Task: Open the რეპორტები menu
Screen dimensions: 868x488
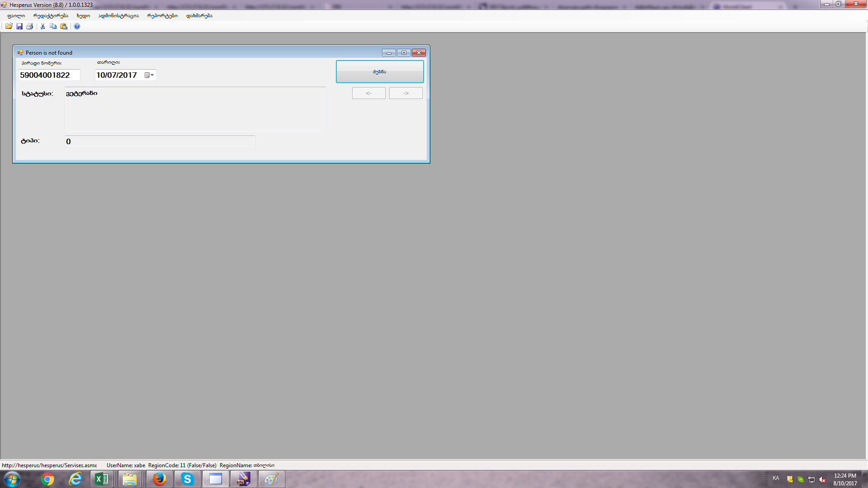Action: pyautogui.click(x=162, y=16)
